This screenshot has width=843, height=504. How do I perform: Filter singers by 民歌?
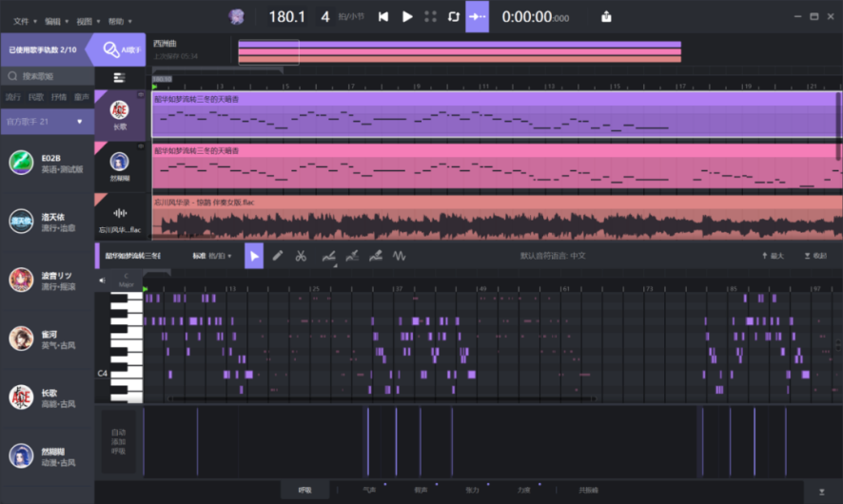(x=36, y=97)
